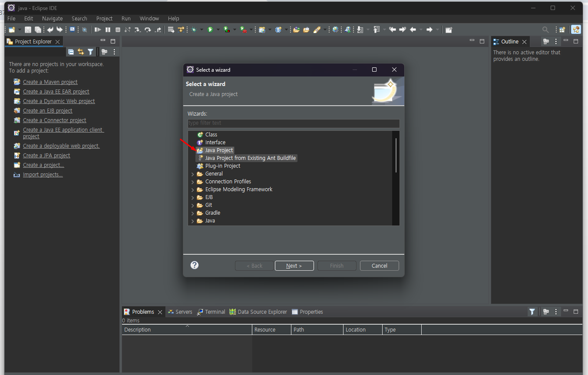This screenshot has height=375, width=588.
Task: Click the wizard filter text field
Action: click(x=294, y=123)
